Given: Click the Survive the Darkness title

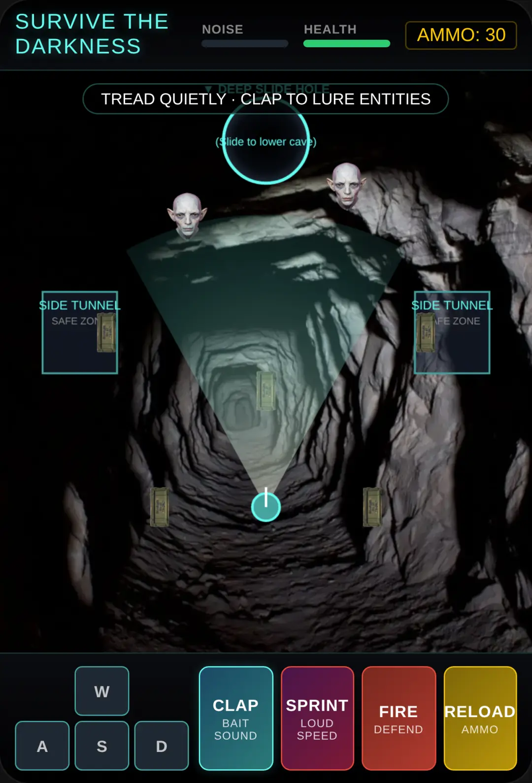Looking at the screenshot, I should point(92,34).
